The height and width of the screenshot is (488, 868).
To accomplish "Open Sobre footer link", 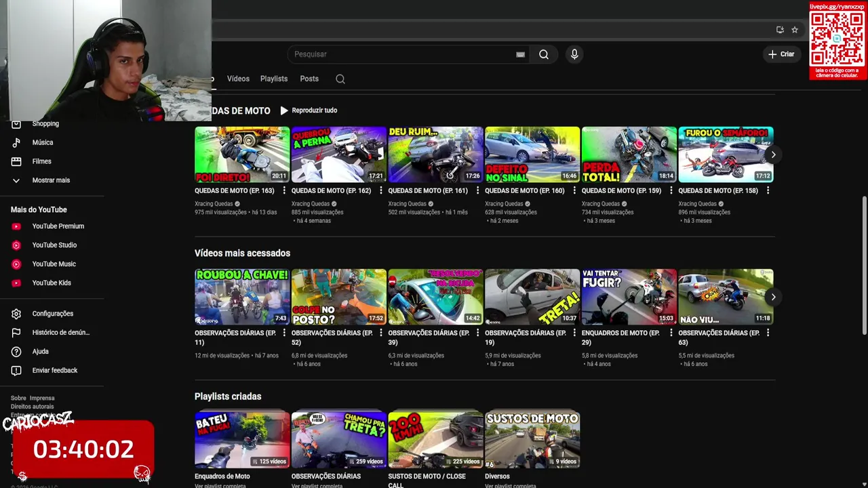I will coord(18,399).
